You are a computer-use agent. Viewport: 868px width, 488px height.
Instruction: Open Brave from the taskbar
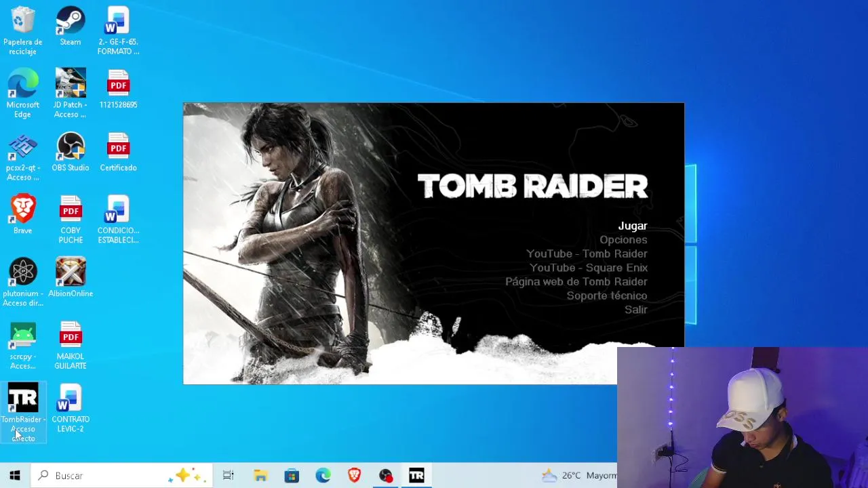(x=354, y=476)
